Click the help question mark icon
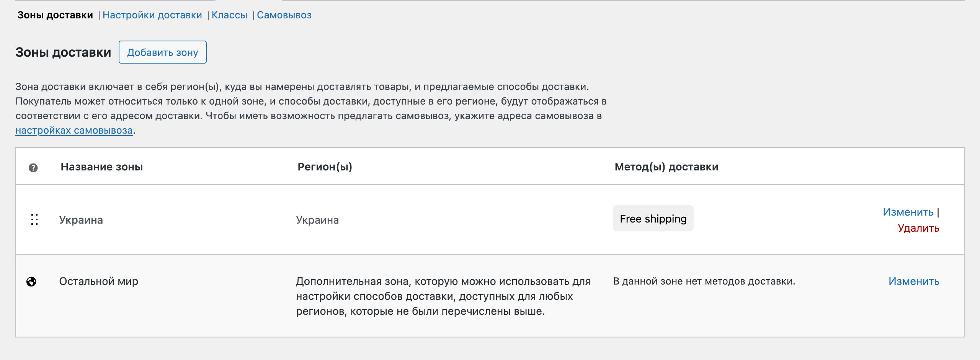The width and height of the screenshot is (980, 360). coord(33,168)
